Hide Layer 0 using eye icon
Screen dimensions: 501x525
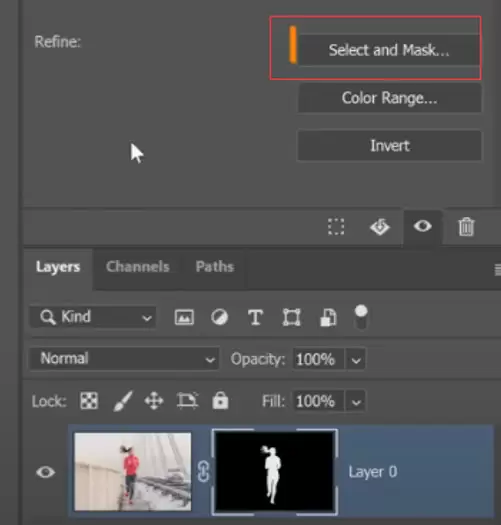45,472
